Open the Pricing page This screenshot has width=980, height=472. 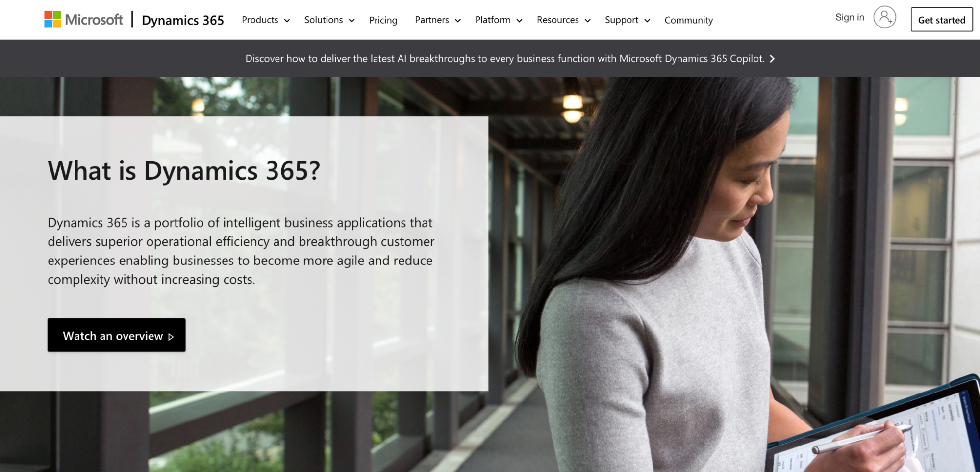click(383, 20)
